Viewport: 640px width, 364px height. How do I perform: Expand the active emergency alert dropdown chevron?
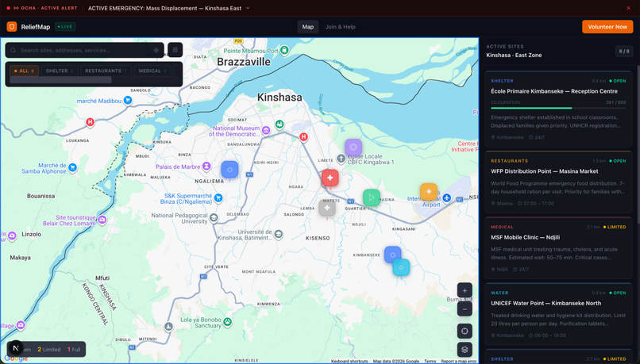[x=248, y=8]
